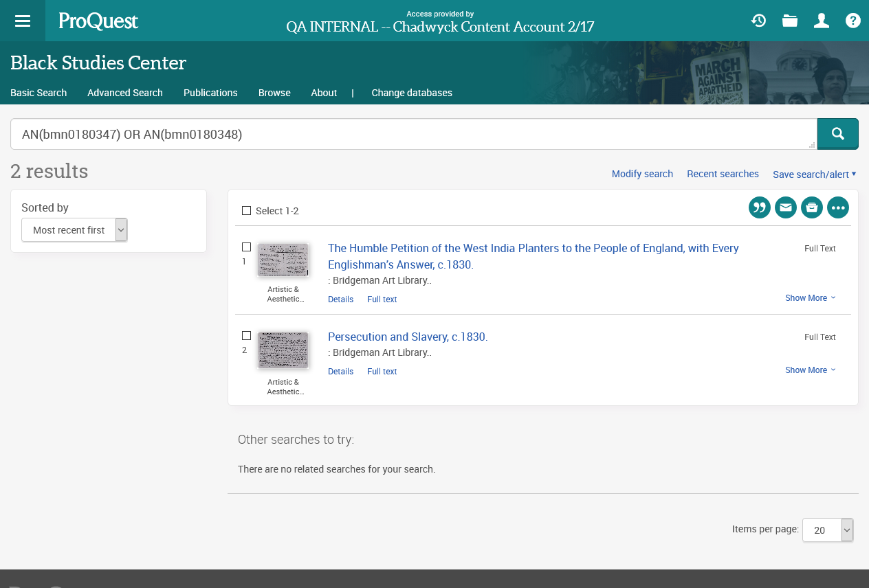Open the hamburger navigation menu
Image resolution: width=869 pixels, height=588 pixels.
point(23,21)
